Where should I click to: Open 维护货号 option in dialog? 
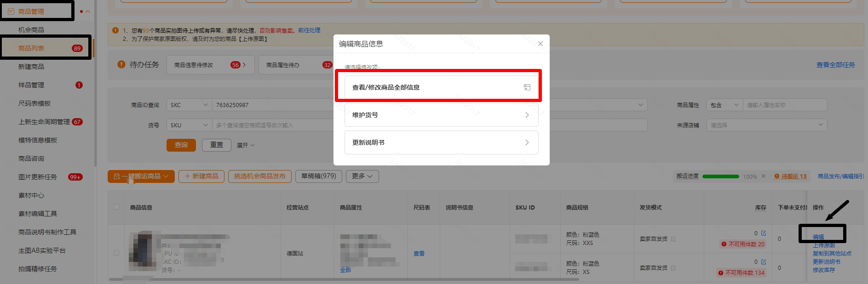coord(441,115)
